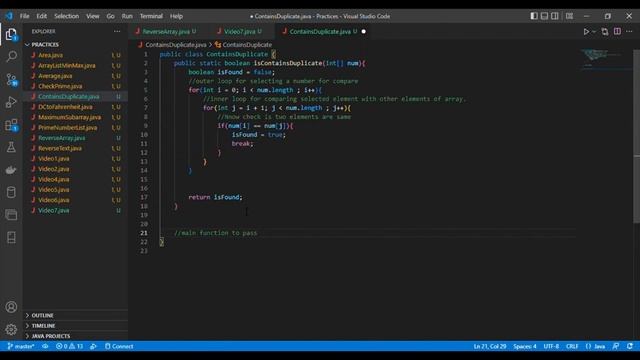Split the editor to the right
Image resolution: width=640 pixels, height=360 pixels.
click(x=617, y=31)
